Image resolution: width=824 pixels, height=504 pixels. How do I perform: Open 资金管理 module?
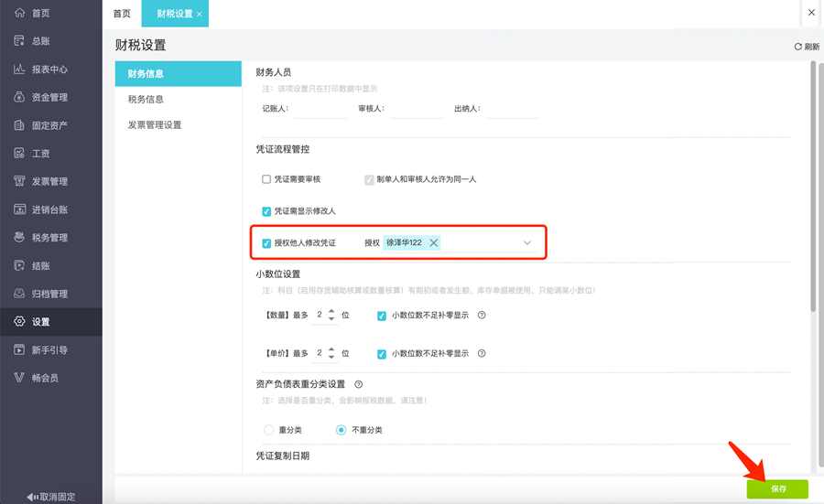pyautogui.click(x=48, y=97)
